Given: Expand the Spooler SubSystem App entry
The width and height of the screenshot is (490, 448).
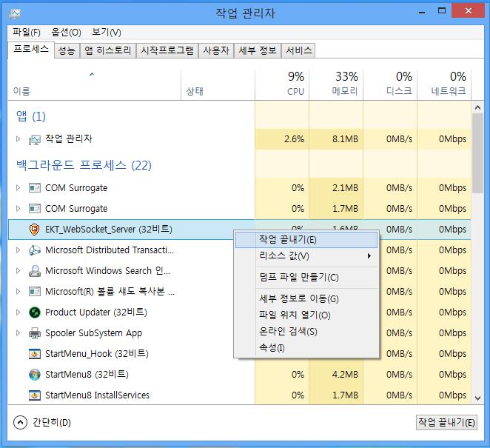Looking at the screenshot, I should (x=19, y=333).
